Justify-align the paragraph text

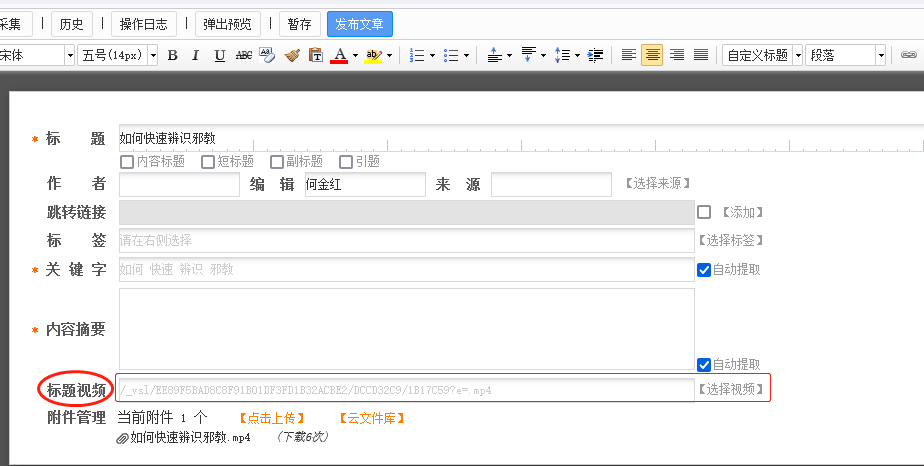coord(701,55)
